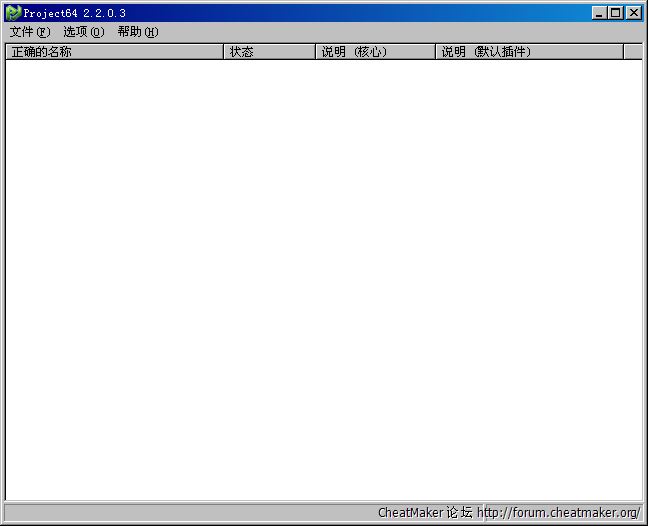
Task: Click divider between 正确的名称 and 状态 headers
Action: tap(223, 52)
